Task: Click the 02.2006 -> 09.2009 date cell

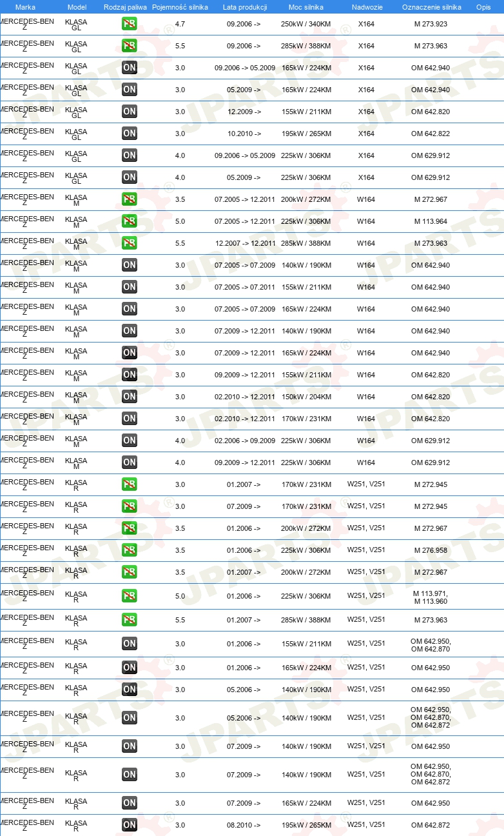Action: click(245, 441)
